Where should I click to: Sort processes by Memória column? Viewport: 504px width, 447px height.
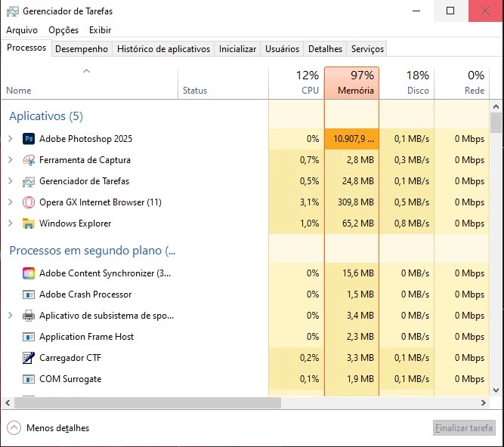[x=351, y=83]
